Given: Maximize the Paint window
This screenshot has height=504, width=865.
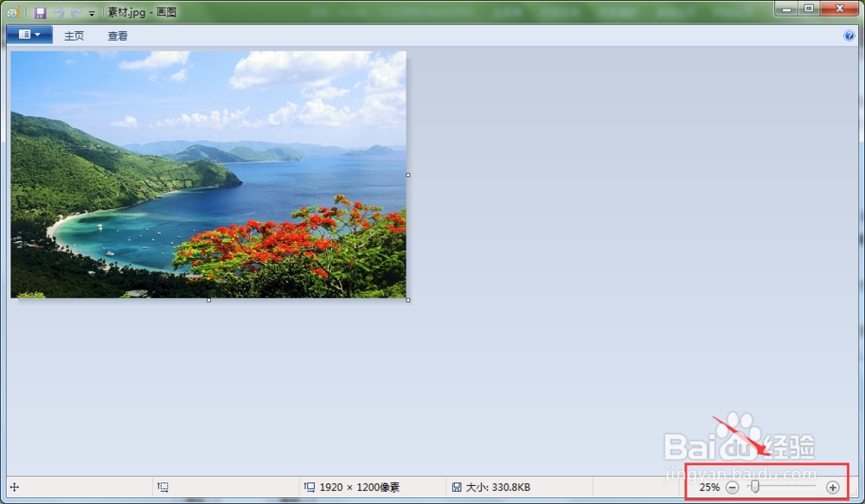Looking at the screenshot, I should pos(810,9).
